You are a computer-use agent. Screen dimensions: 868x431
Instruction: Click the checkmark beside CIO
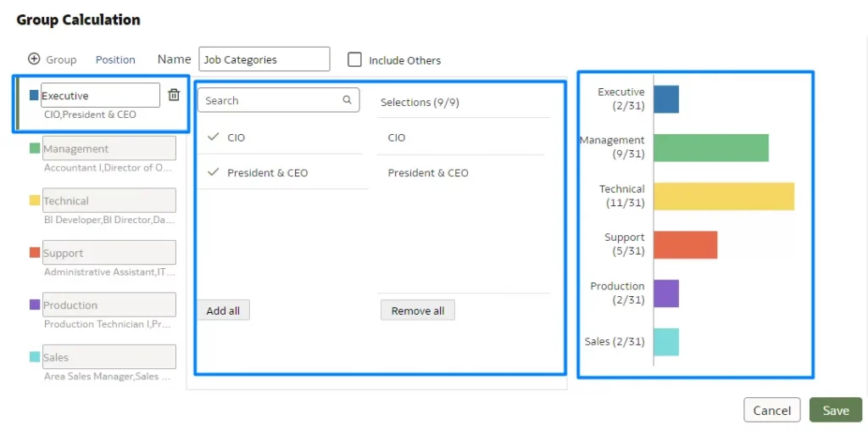tap(213, 137)
